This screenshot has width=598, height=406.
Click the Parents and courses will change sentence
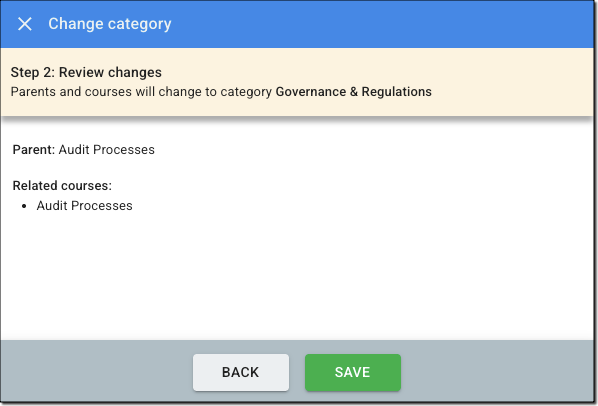pos(221,92)
